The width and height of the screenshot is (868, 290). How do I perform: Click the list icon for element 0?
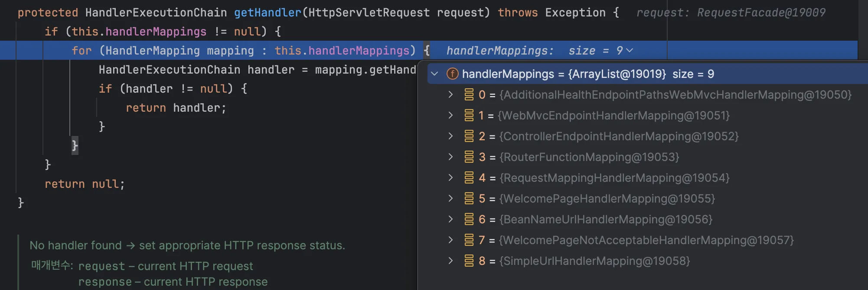[x=469, y=95]
